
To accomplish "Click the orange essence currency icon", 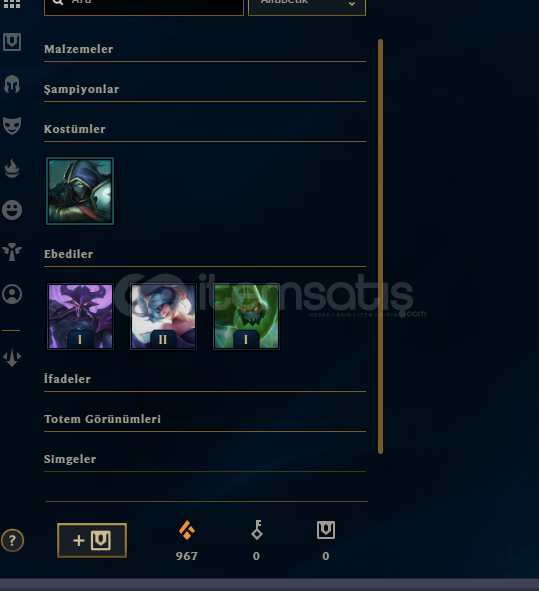I will pos(187,530).
